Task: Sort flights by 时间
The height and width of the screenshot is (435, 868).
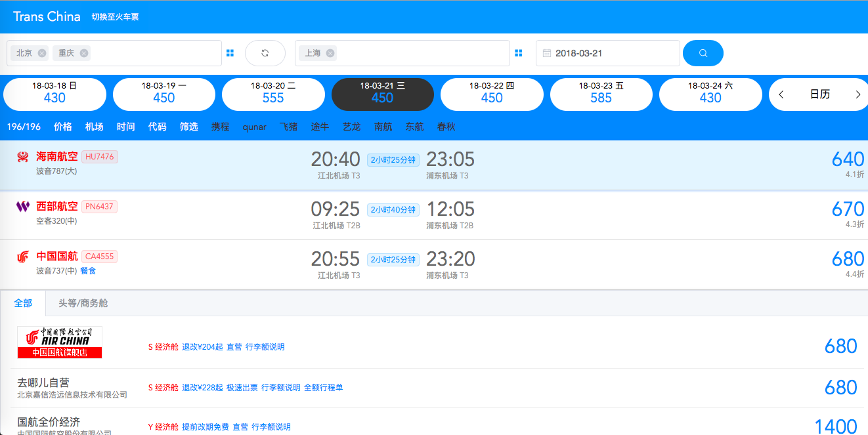Action: 126,127
